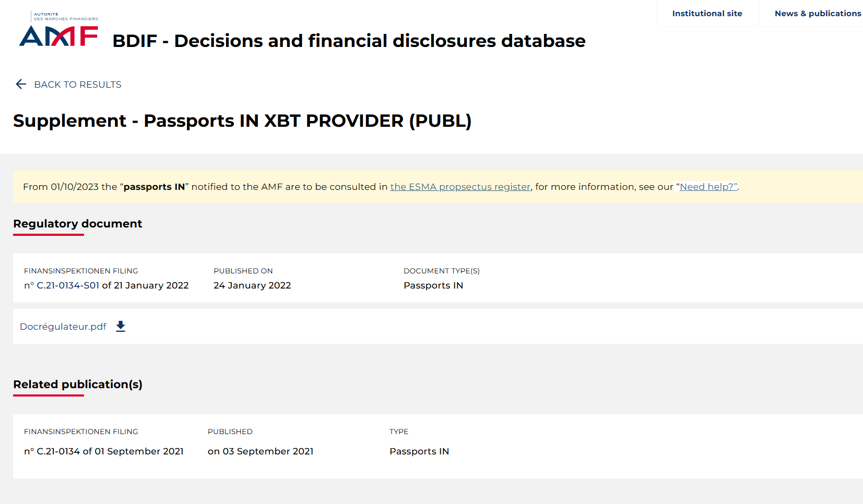Image resolution: width=863 pixels, height=504 pixels.
Task: Open the ESMA prospectus register link
Action: coord(460,187)
